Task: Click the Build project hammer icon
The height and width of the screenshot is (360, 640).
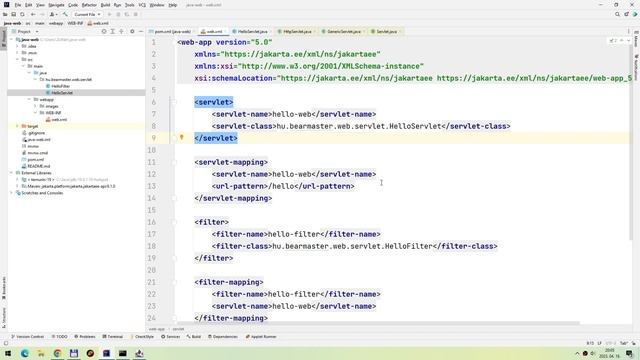Action: coord(65,14)
